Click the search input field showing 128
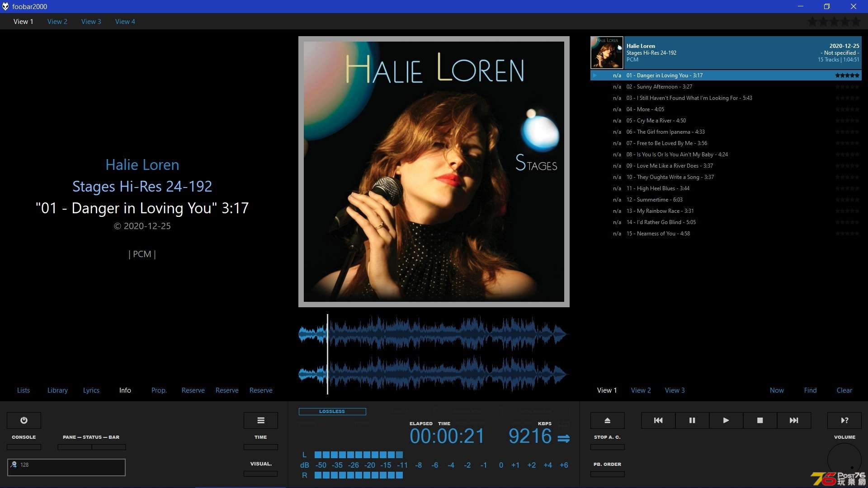868x488 pixels. (66, 467)
